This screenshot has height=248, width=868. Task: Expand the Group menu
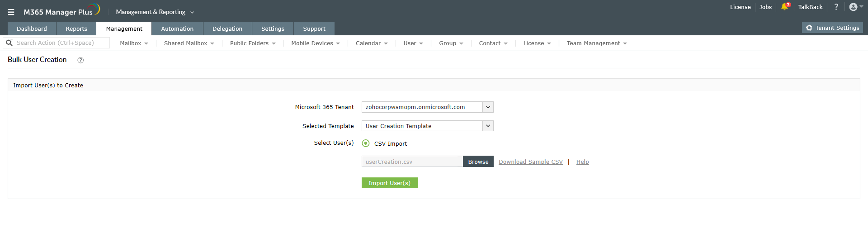click(451, 43)
